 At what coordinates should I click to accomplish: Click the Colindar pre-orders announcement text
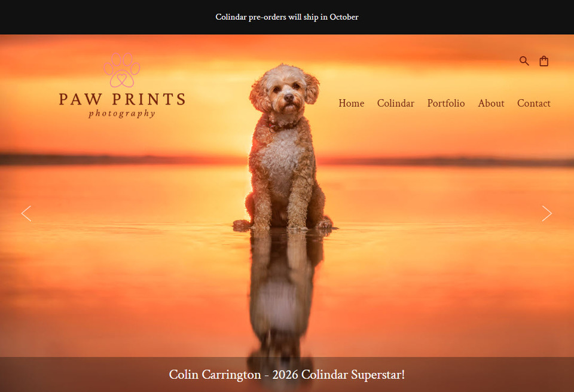point(287,17)
